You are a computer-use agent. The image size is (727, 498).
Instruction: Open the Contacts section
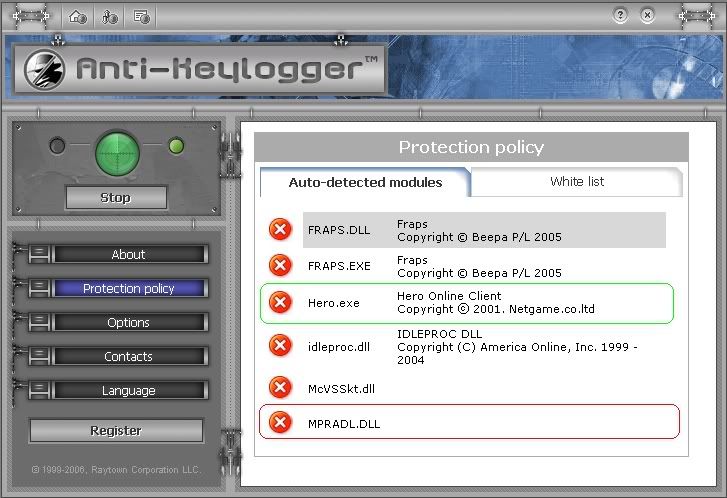128,356
